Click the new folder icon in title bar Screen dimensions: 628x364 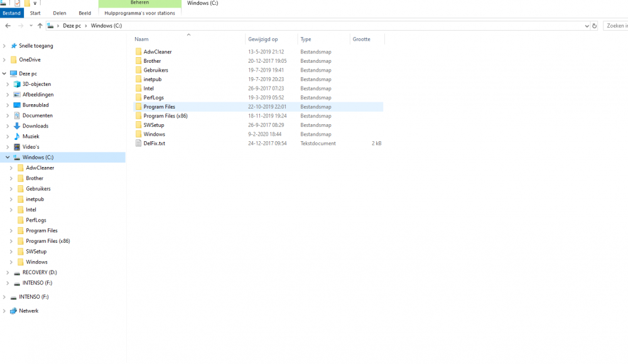coord(27,3)
